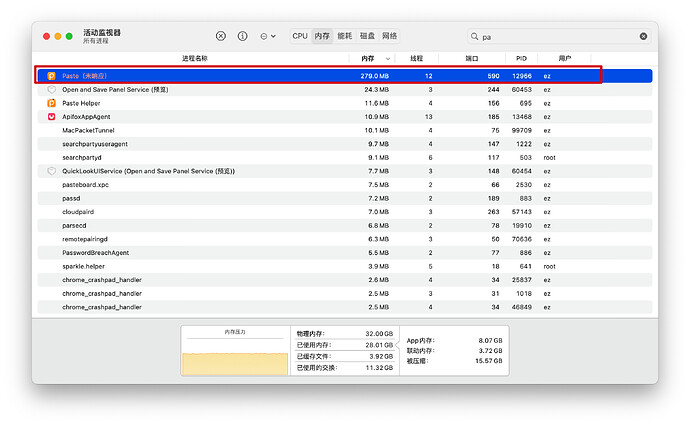Select the parsecd process
690x426 pixels.
(x=345, y=225)
